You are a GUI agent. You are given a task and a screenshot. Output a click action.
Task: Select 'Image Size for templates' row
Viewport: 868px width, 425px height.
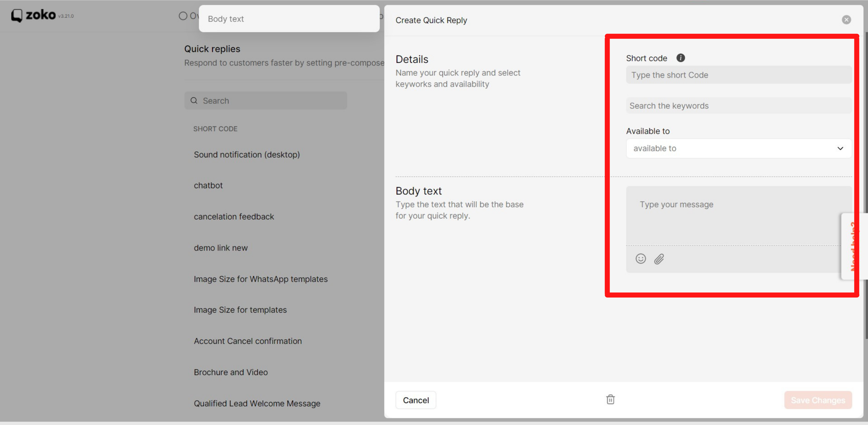point(240,310)
